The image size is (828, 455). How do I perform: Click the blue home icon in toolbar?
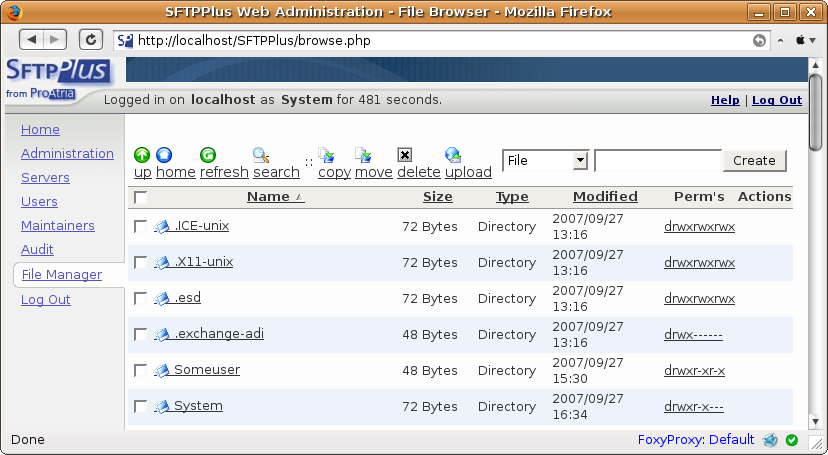(x=164, y=155)
